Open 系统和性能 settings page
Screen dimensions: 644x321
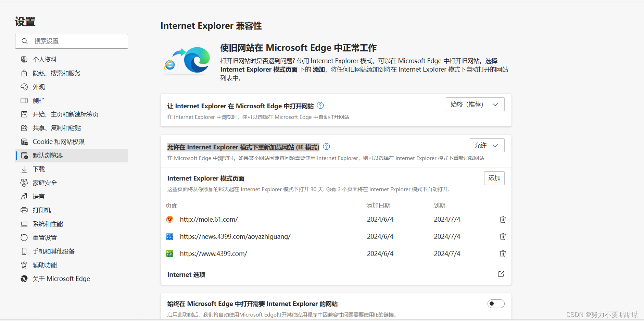click(48, 224)
